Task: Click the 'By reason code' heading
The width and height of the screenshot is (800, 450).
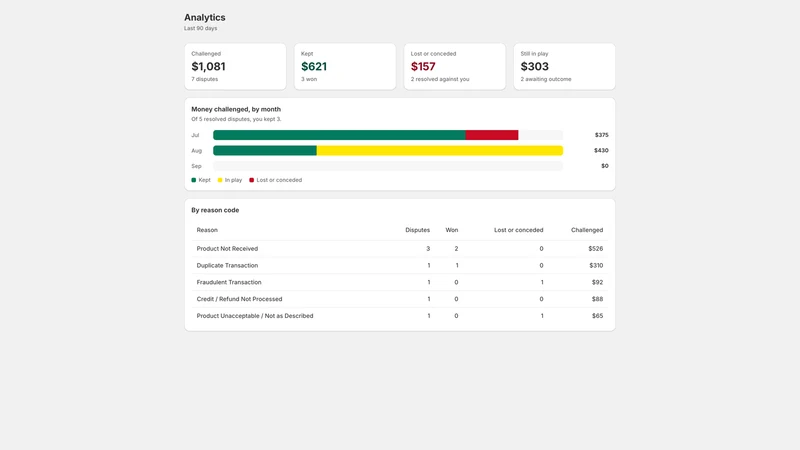Action: click(x=215, y=210)
